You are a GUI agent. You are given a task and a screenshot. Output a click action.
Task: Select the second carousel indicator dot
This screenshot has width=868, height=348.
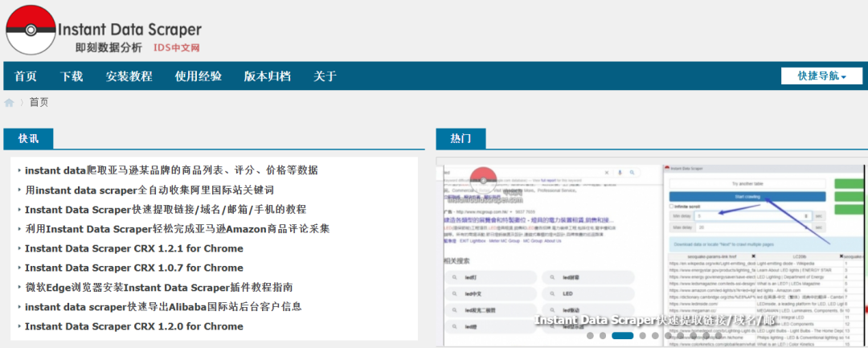point(603,336)
